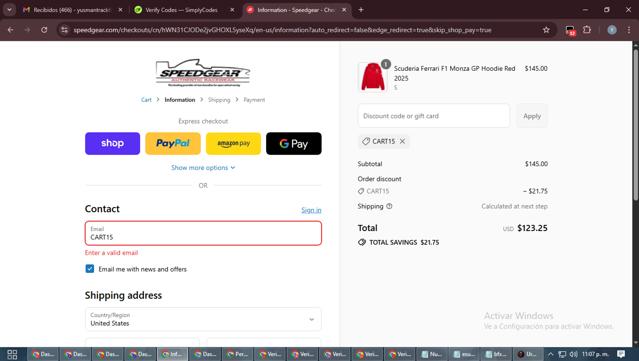This screenshot has height=361, width=639.
Task: Click the Shipping help question icon
Action: pos(389,206)
